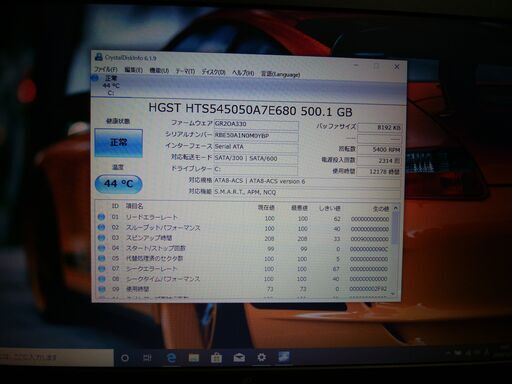Image resolution: width=512 pixels, height=384 pixels.
Task: Click the CrystalDiskInfo title bar app icon
Action: click(x=98, y=57)
